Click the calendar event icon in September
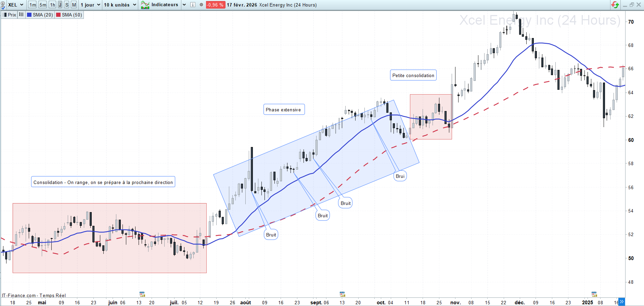The image size is (644, 306). click(x=342, y=294)
